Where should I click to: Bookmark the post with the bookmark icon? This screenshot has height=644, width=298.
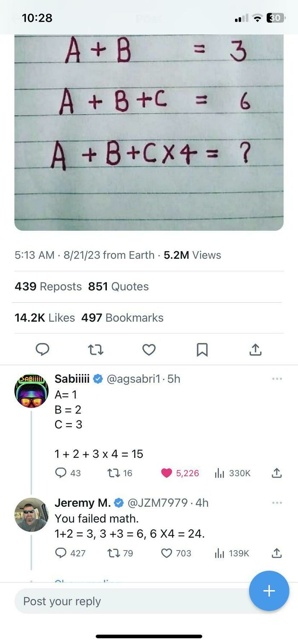[x=202, y=350]
